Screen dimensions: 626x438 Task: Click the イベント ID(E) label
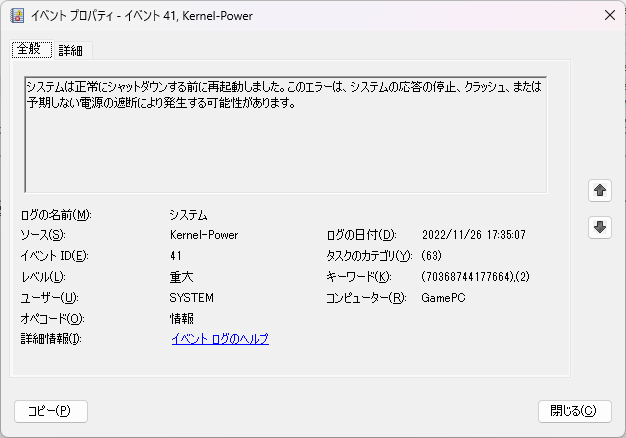click(54, 256)
